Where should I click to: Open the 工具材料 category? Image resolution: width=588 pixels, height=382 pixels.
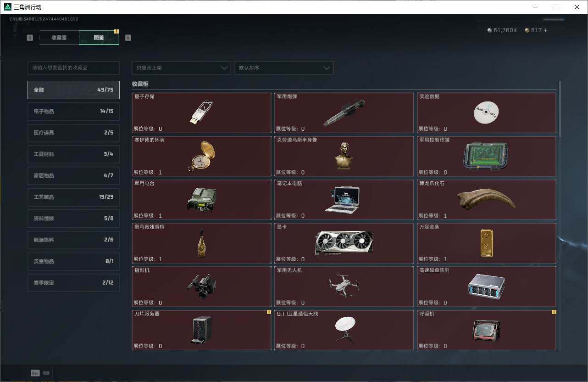73,154
